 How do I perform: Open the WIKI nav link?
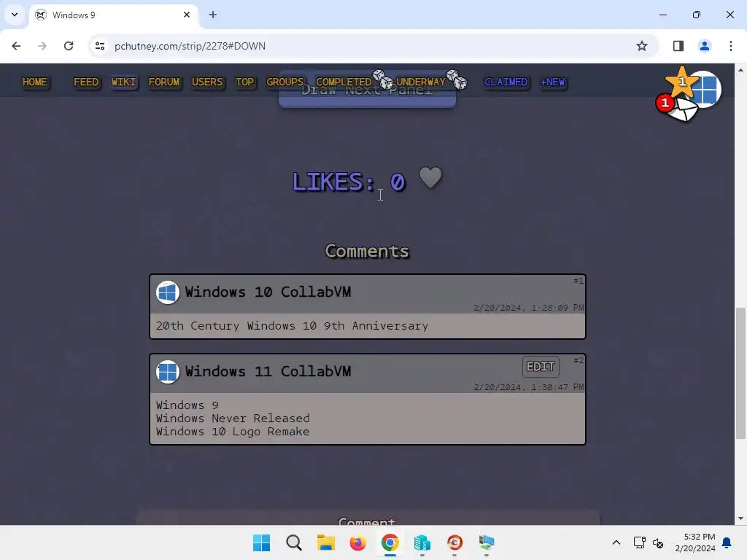click(124, 82)
